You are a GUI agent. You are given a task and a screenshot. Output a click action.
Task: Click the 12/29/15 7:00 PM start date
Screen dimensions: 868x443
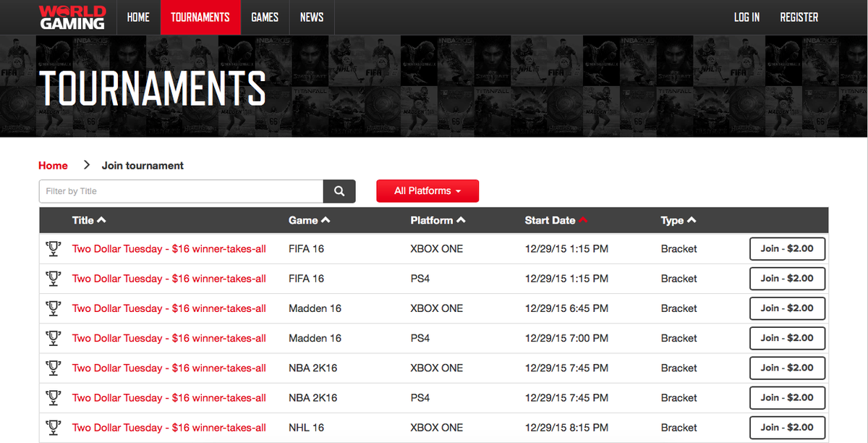[x=566, y=338]
